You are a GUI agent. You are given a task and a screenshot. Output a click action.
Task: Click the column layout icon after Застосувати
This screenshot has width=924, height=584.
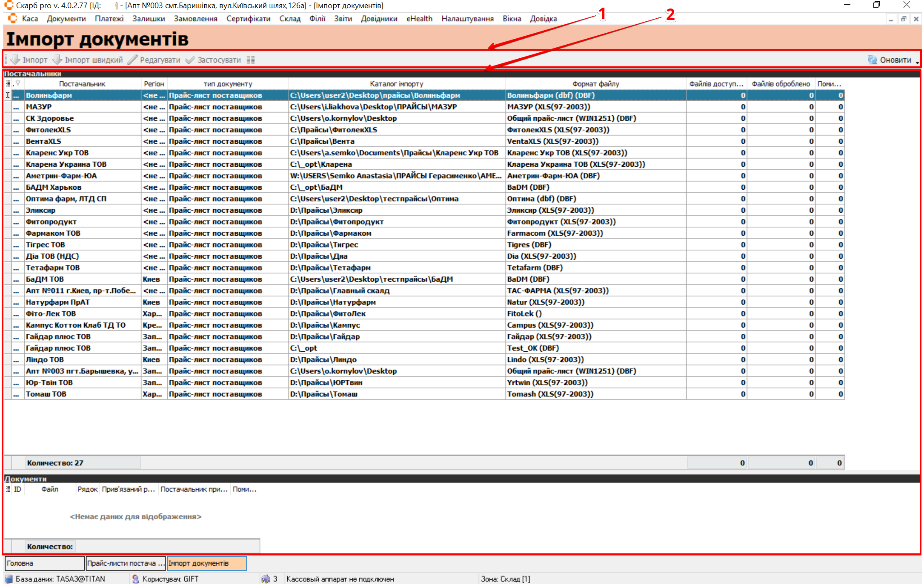(x=251, y=60)
